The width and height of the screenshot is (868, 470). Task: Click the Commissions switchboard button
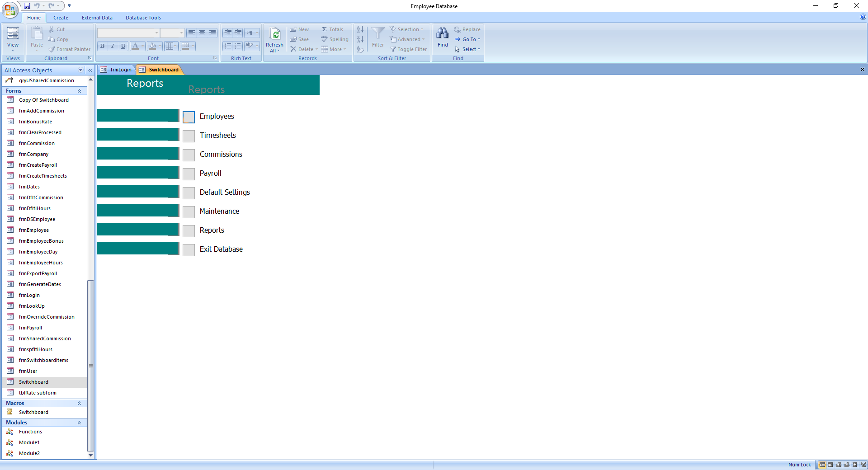click(189, 155)
